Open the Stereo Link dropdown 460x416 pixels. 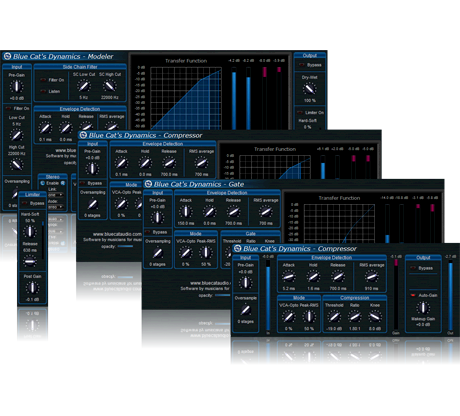[x=55, y=195]
